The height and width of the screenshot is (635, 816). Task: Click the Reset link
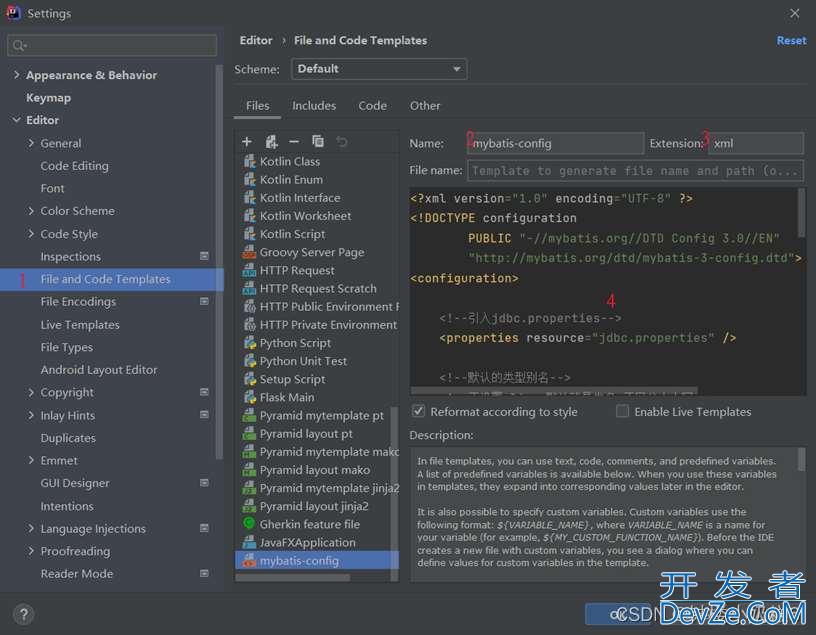[791, 40]
